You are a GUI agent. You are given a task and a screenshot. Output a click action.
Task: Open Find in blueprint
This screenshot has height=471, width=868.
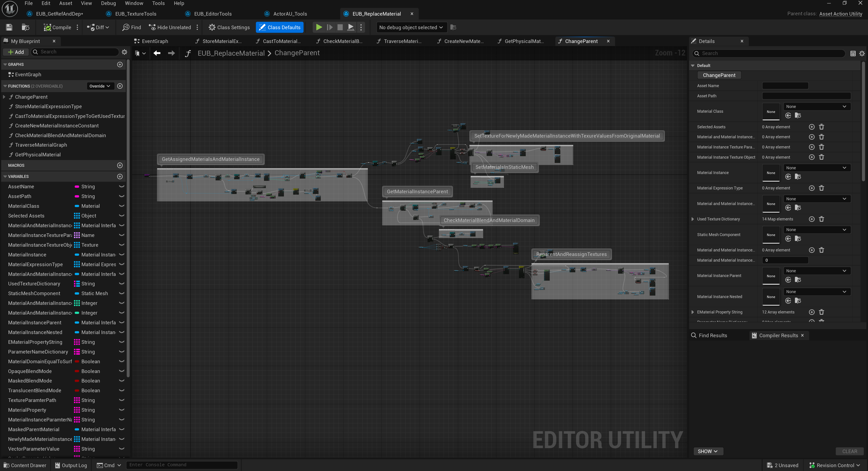tap(132, 27)
